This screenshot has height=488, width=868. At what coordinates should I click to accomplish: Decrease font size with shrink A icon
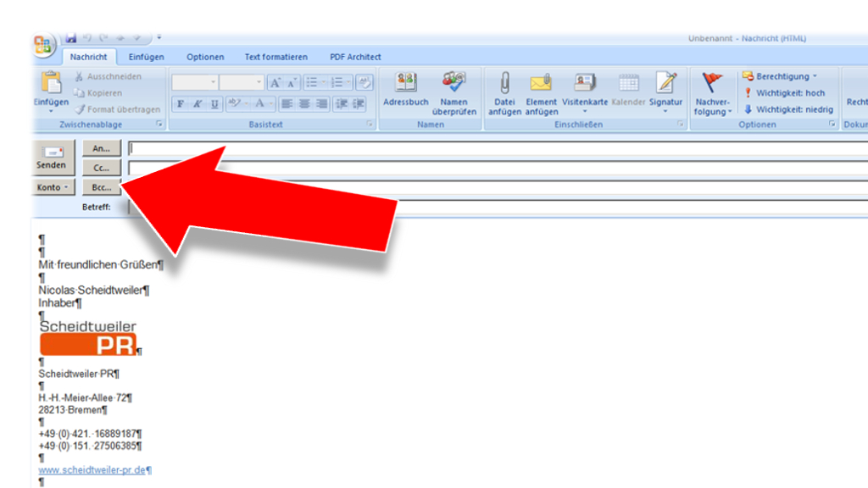tap(292, 83)
